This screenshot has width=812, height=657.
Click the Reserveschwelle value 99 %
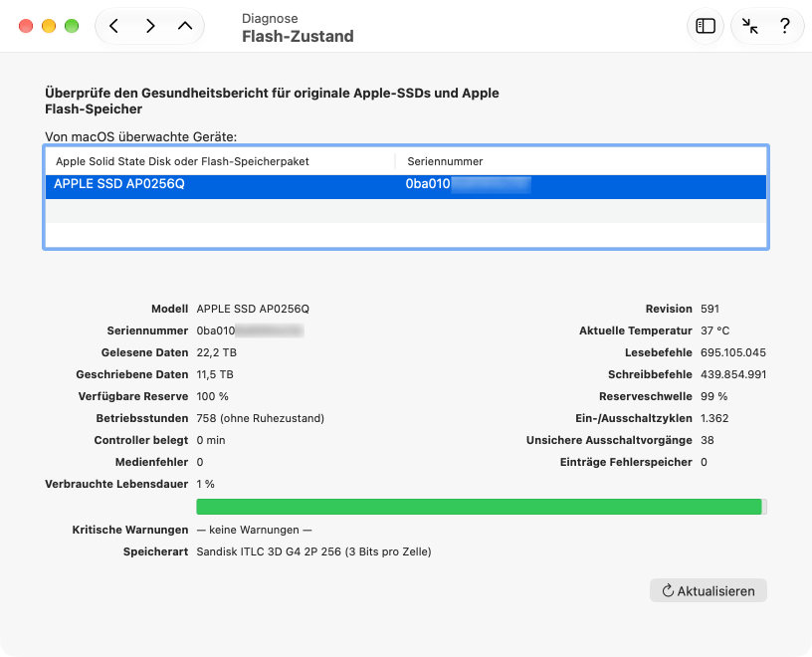coord(713,396)
